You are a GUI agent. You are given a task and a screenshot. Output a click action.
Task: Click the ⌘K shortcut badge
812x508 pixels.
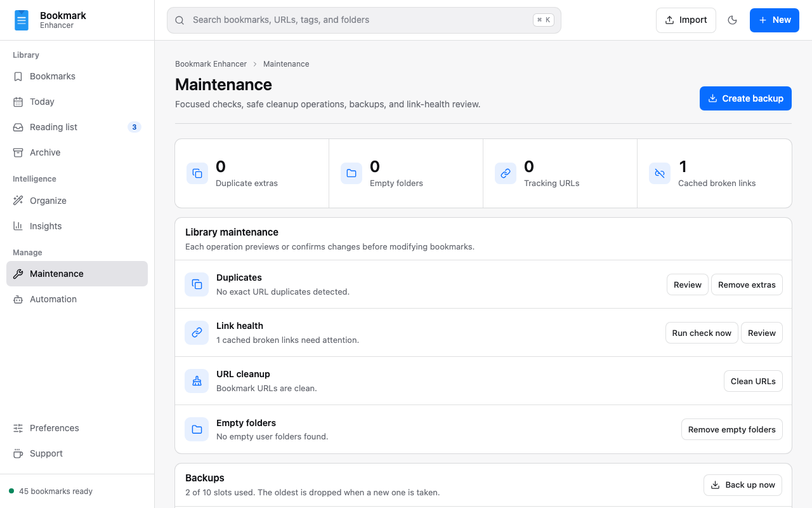[x=544, y=20]
